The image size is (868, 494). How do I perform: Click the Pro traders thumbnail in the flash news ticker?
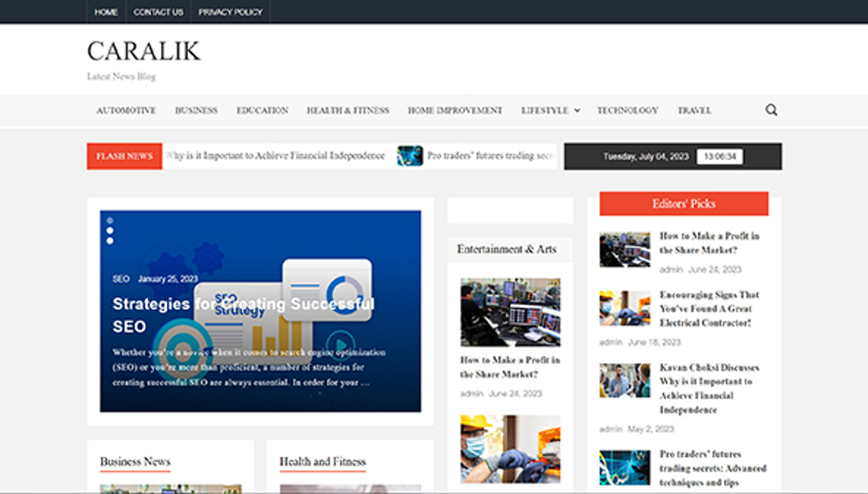pyautogui.click(x=409, y=156)
